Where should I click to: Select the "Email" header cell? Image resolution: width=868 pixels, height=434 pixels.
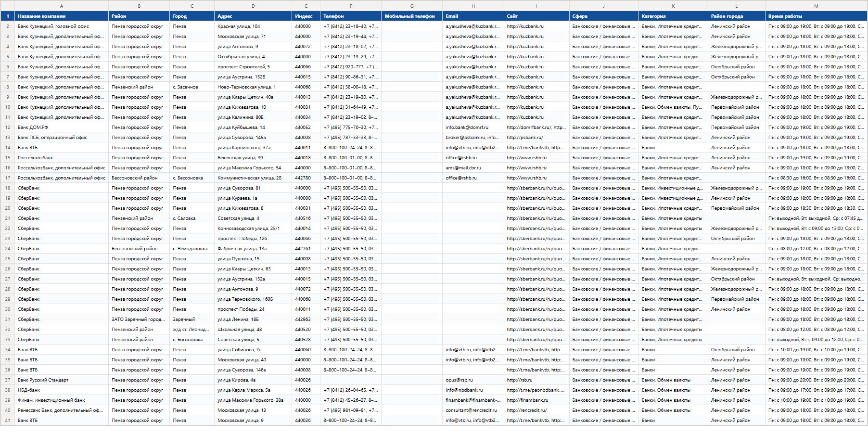[x=473, y=16]
